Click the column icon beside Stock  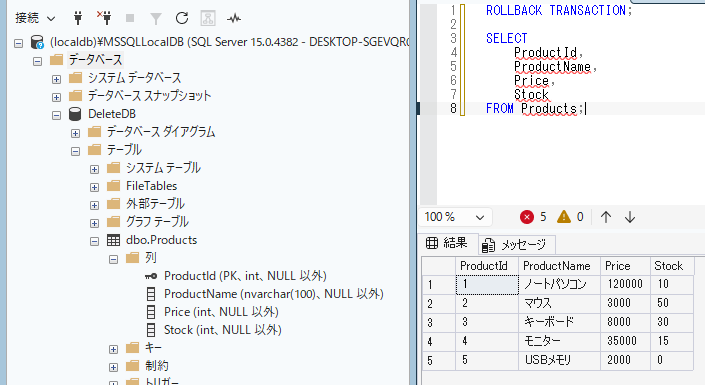pos(151,330)
